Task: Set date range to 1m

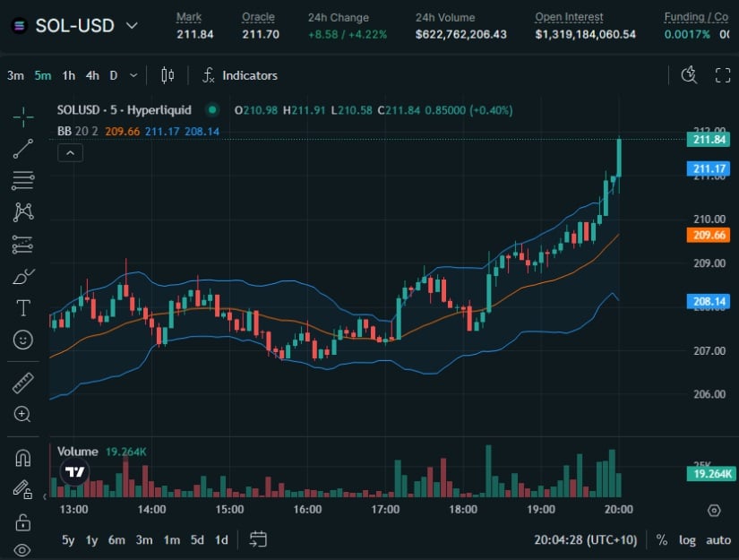Action: [172, 539]
